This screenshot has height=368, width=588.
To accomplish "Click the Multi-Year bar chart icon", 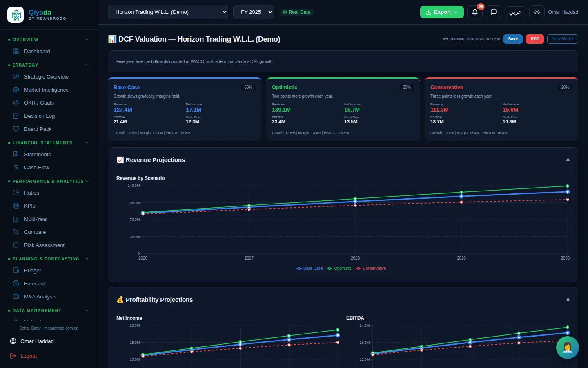I will tap(16, 219).
